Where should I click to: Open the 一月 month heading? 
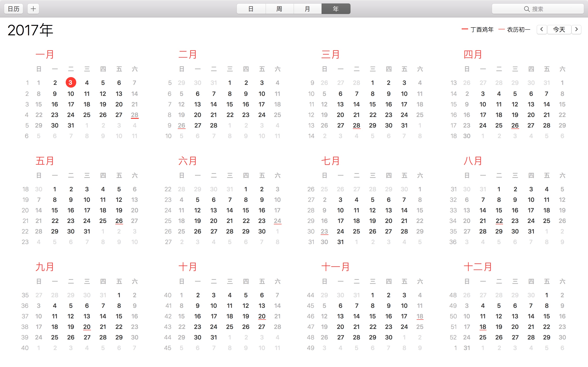click(x=45, y=54)
